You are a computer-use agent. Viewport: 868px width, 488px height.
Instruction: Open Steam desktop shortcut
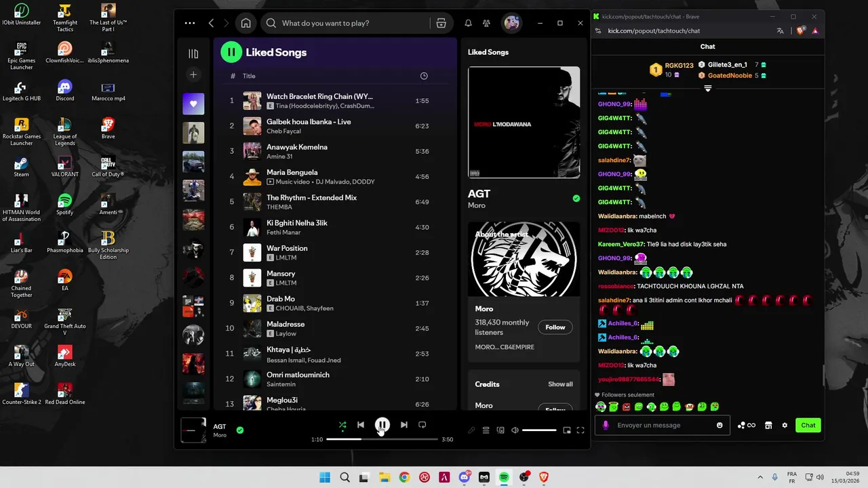(x=21, y=166)
